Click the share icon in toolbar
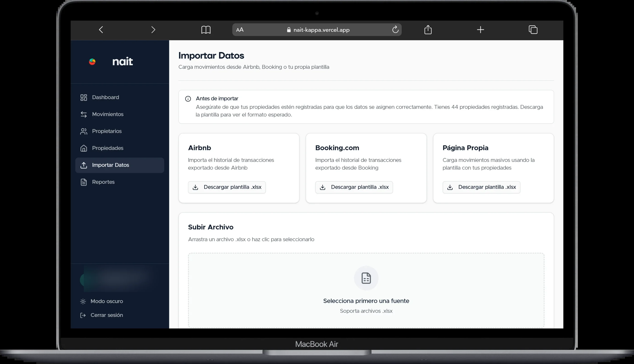The image size is (634, 364). pos(428,29)
